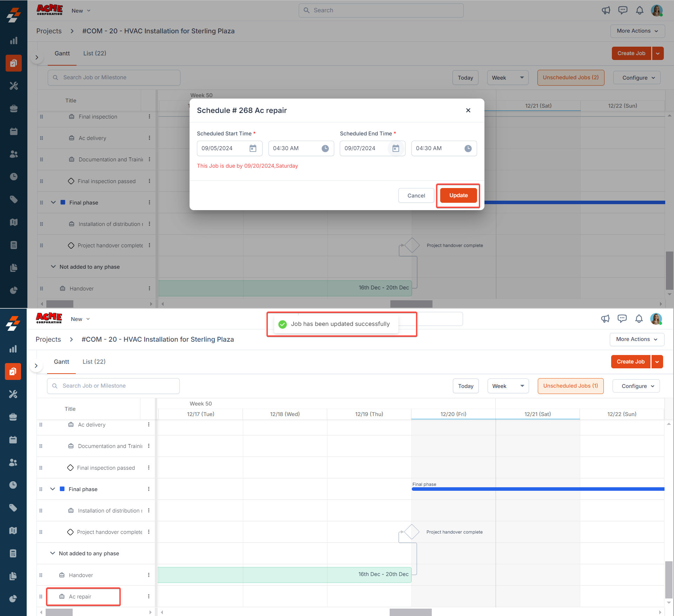Click Cancel in the schedule dialog
Screen dimensions: 674x616
click(x=416, y=195)
